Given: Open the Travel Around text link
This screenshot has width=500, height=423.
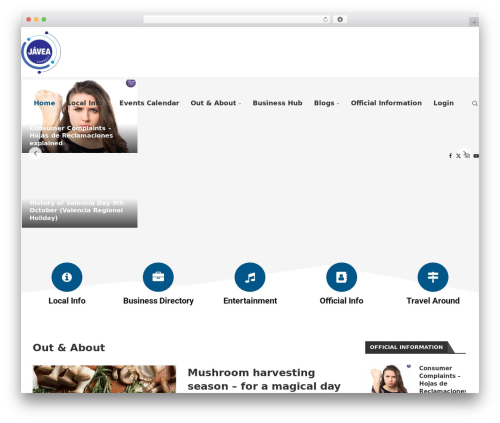Looking at the screenshot, I should pyautogui.click(x=433, y=301).
